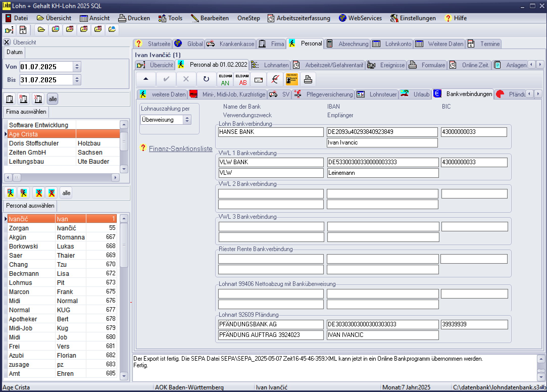This screenshot has height=392, width=547.
Task: Open the Drucken menu
Action: (x=134, y=18)
